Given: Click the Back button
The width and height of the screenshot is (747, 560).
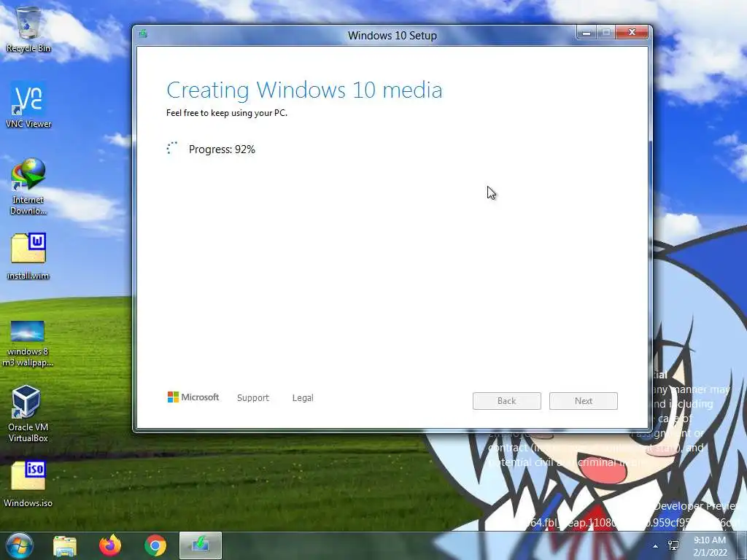Looking at the screenshot, I should click(507, 401).
